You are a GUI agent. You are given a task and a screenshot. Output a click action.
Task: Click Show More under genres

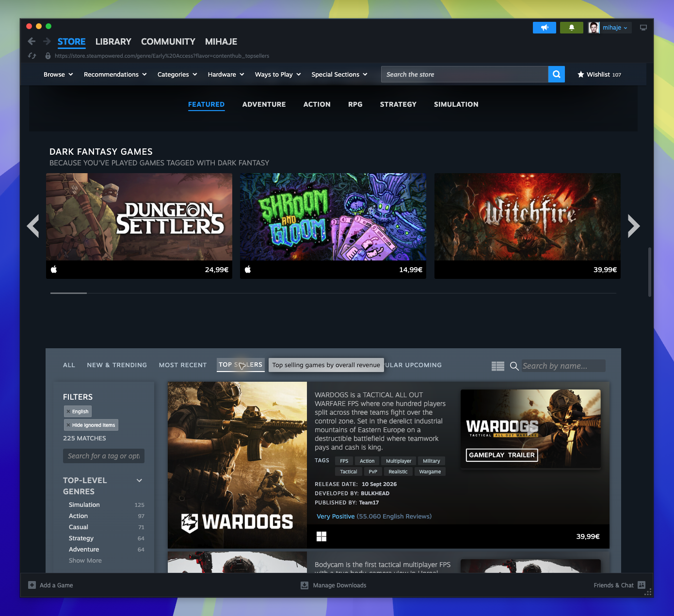point(85,561)
